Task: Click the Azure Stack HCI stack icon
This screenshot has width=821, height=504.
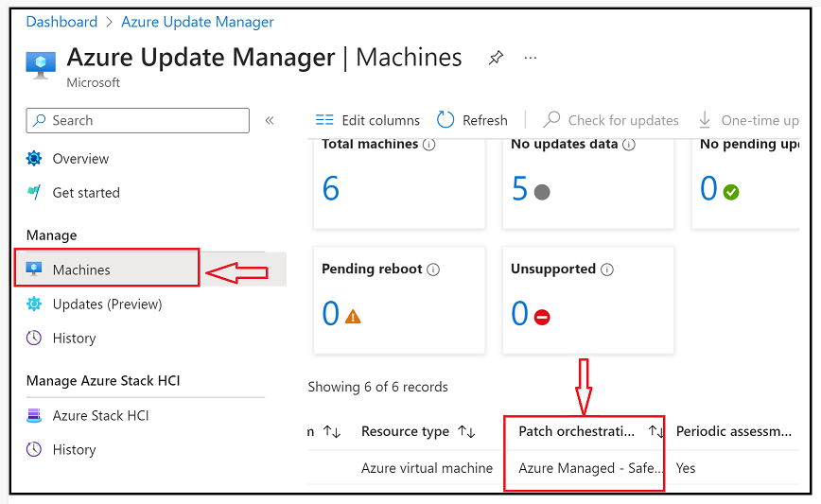Action: coord(34,415)
